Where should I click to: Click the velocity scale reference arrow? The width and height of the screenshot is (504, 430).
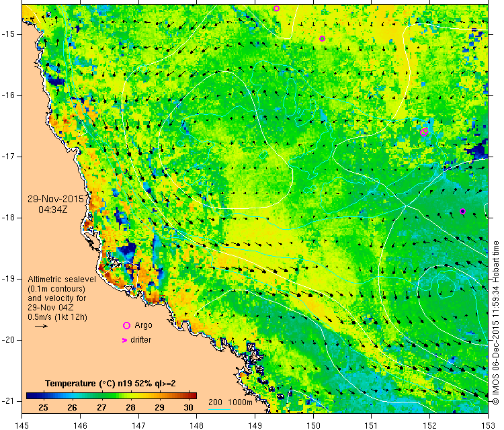41,327
